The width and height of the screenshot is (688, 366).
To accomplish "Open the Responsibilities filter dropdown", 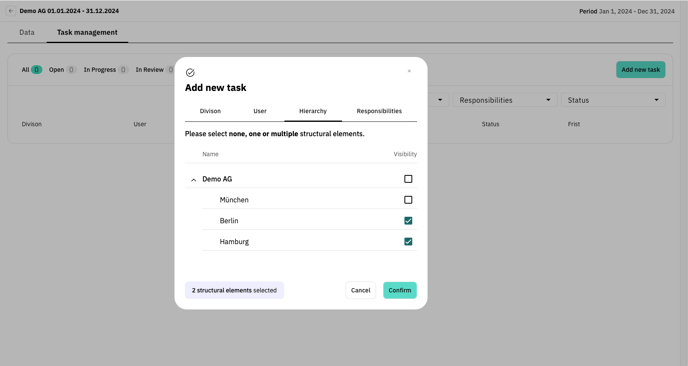I will 505,100.
